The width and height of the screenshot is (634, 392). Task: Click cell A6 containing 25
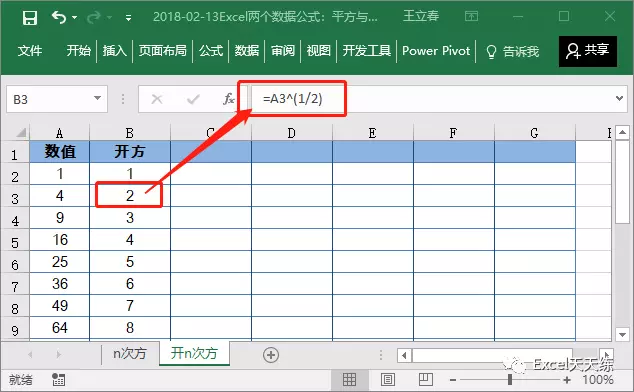pyautogui.click(x=59, y=262)
